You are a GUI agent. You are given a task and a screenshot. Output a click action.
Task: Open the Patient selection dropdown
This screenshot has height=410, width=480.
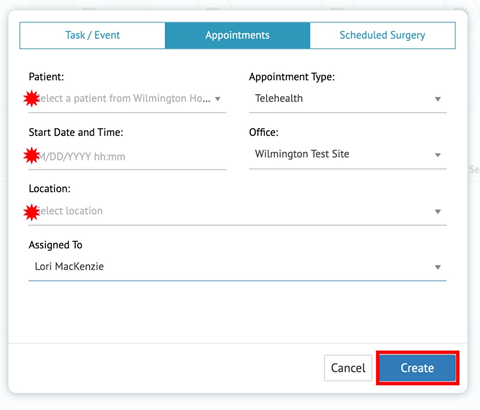tap(127, 99)
